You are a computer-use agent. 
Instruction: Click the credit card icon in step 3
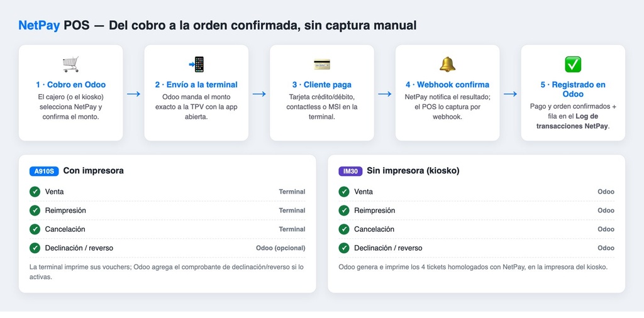[322, 65]
